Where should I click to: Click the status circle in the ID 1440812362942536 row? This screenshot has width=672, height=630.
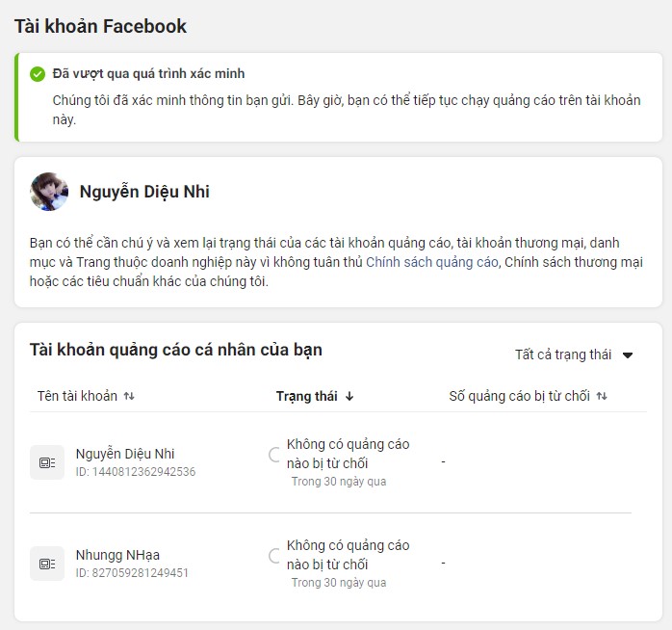(x=275, y=455)
